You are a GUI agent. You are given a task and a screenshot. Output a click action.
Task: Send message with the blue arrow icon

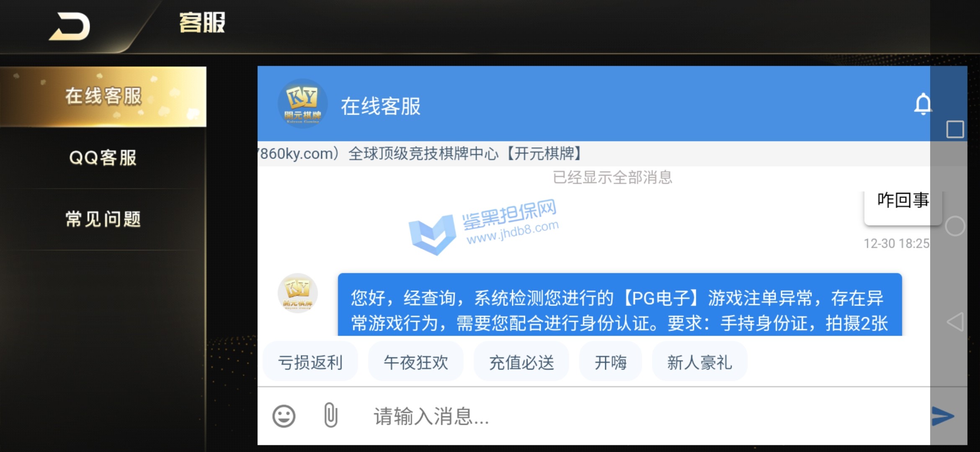coord(943,416)
